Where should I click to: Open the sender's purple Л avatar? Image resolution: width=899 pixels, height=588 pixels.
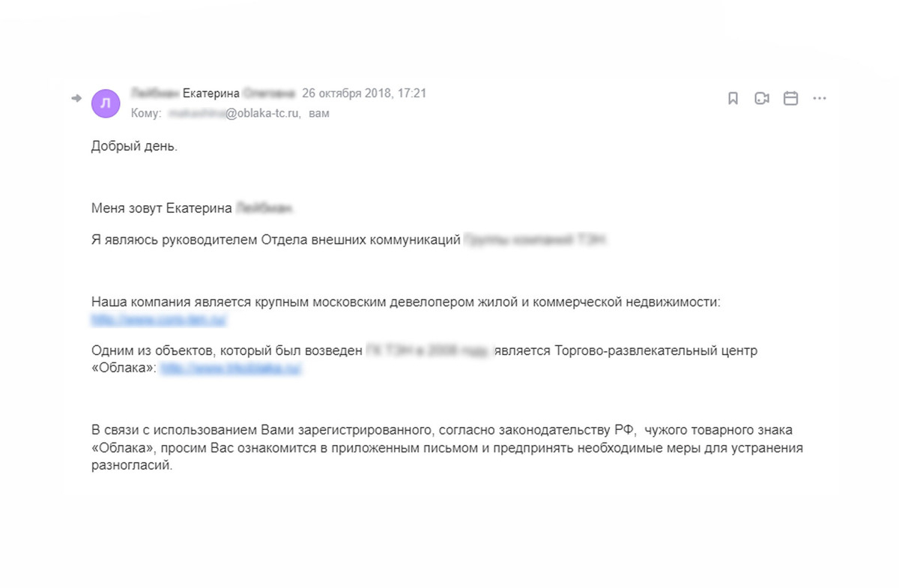click(106, 103)
